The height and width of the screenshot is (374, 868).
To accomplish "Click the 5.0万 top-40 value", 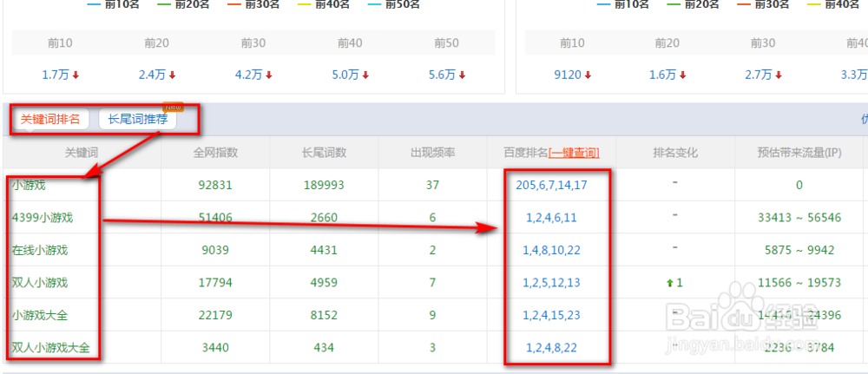I will [345, 75].
